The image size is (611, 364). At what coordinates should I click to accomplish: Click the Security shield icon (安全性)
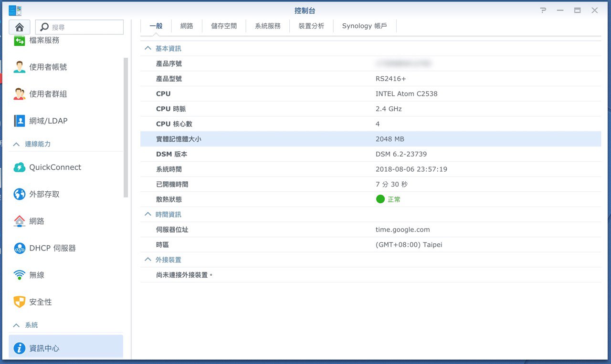(x=20, y=302)
